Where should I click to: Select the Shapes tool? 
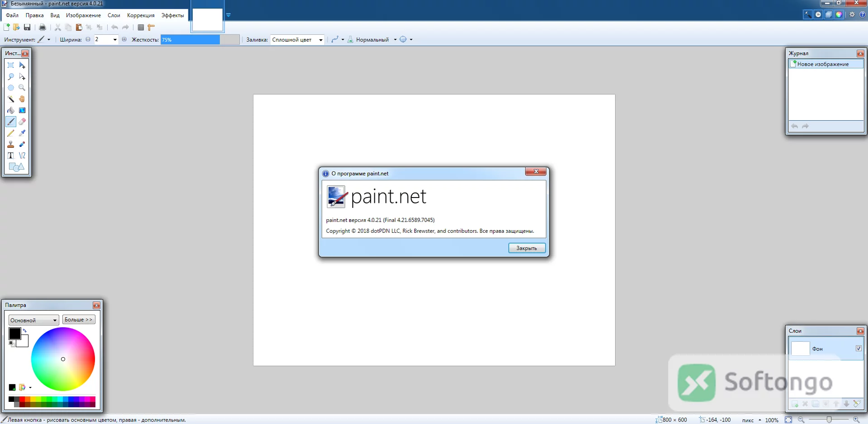16,167
